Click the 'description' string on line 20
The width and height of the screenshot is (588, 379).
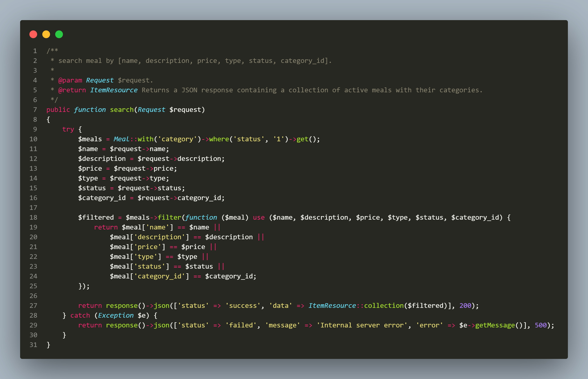pos(159,237)
